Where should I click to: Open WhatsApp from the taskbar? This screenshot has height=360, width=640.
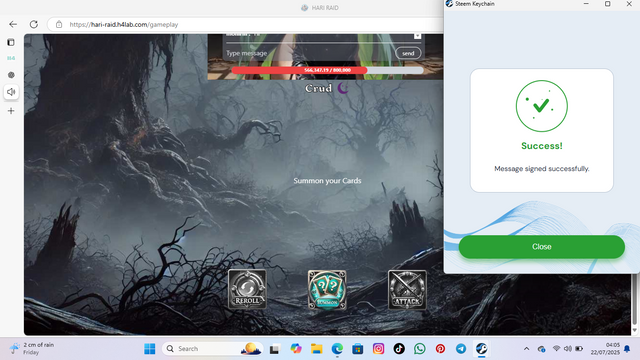[420, 349]
